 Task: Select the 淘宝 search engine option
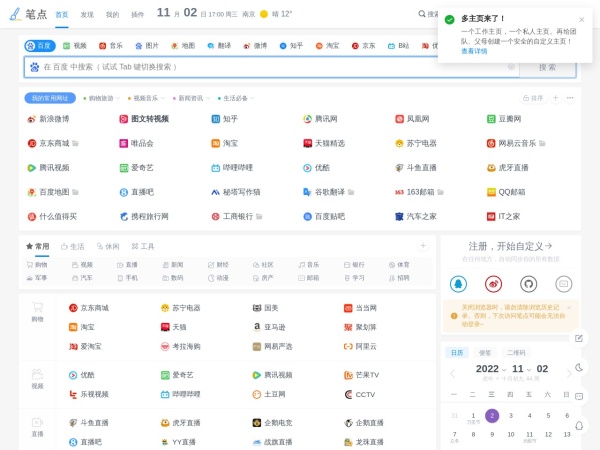pyautogui.click(x=328, y=46)
